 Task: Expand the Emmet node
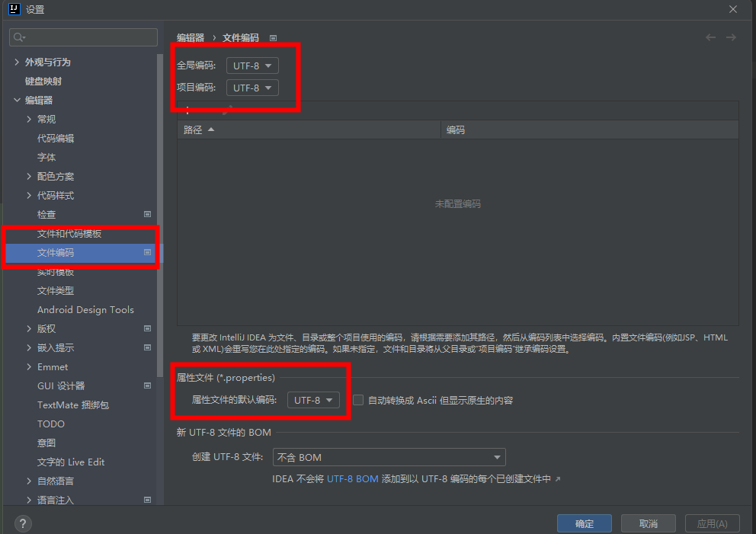(29, 366)
